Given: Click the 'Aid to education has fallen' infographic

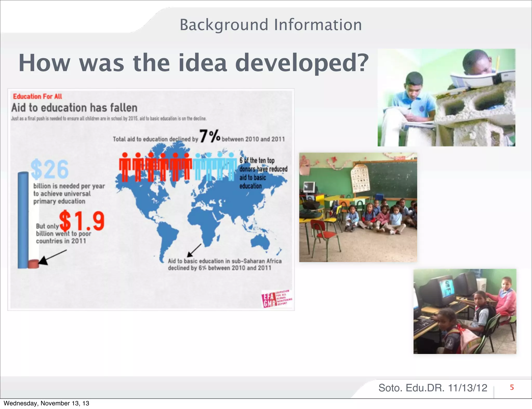Looking at the screenshot, I should coord(151,200).
